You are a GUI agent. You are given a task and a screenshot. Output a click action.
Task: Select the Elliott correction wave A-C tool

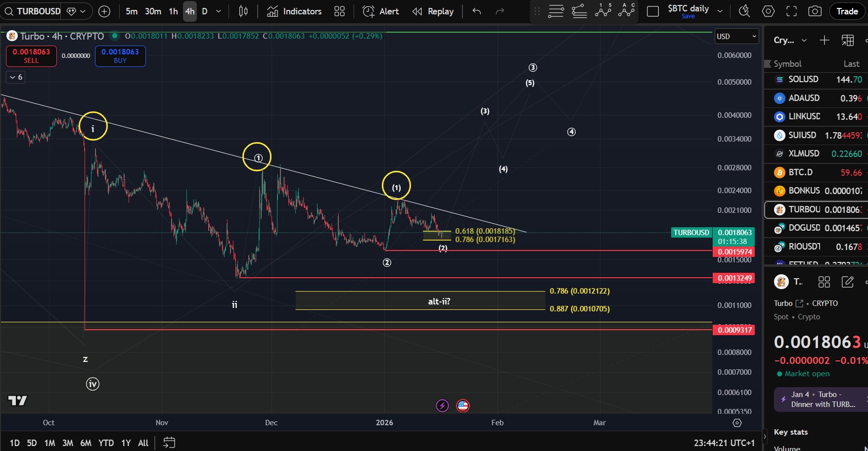(626, 11)
